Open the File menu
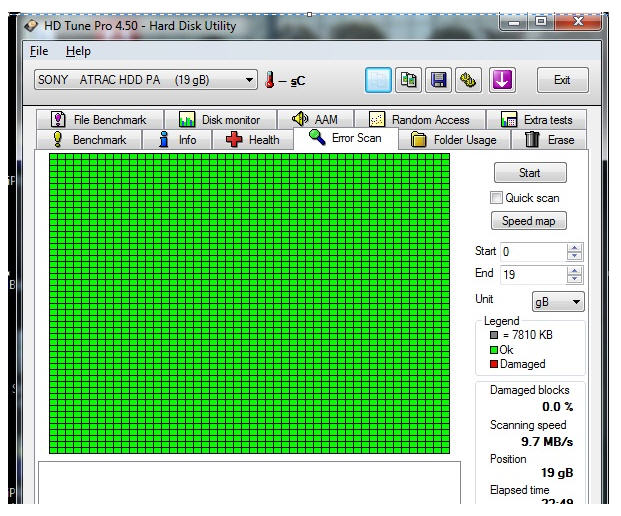The height and width of the screenshot is (516, 621). point(39,51)
